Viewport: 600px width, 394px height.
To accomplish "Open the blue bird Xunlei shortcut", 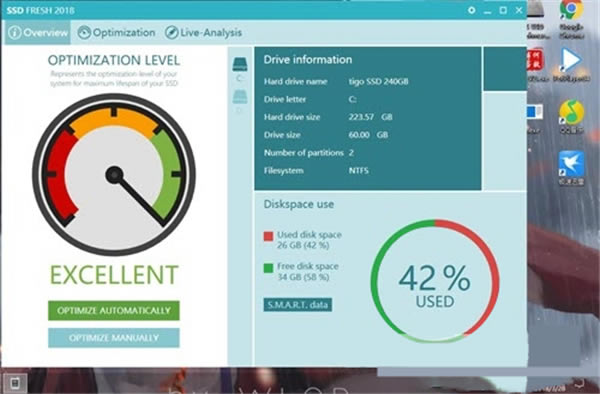I will click(x=571, y=164).
